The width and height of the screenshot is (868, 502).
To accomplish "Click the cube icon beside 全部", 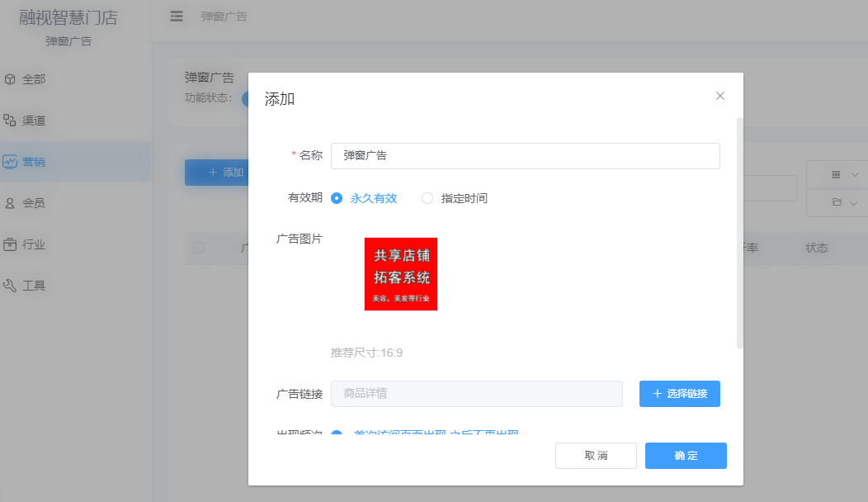I will click(x=10, y=79).
